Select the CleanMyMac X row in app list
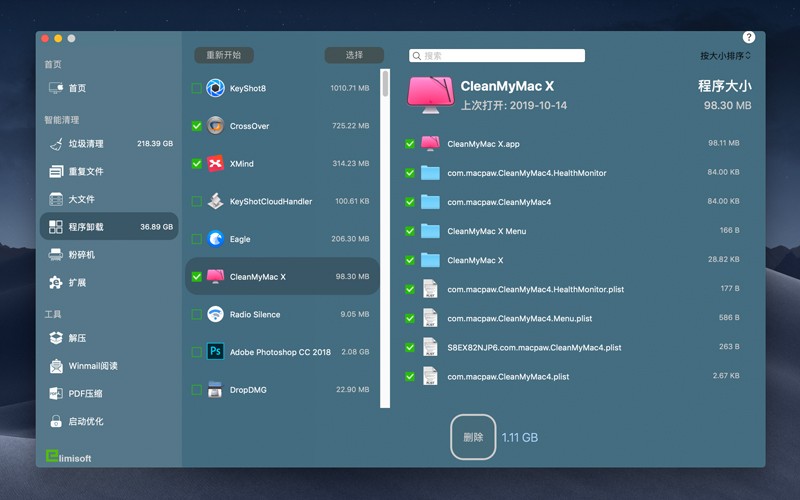The width and height of the screenshot is (800, 500). 282,277
